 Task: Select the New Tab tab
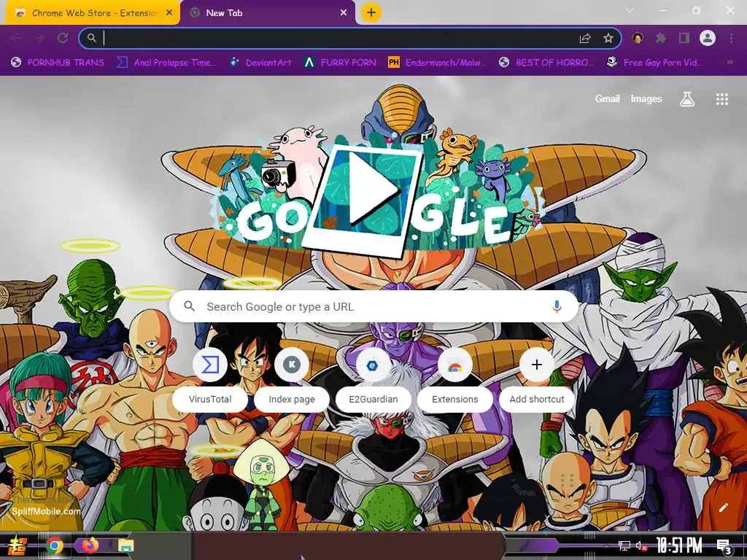click(268, 13)
